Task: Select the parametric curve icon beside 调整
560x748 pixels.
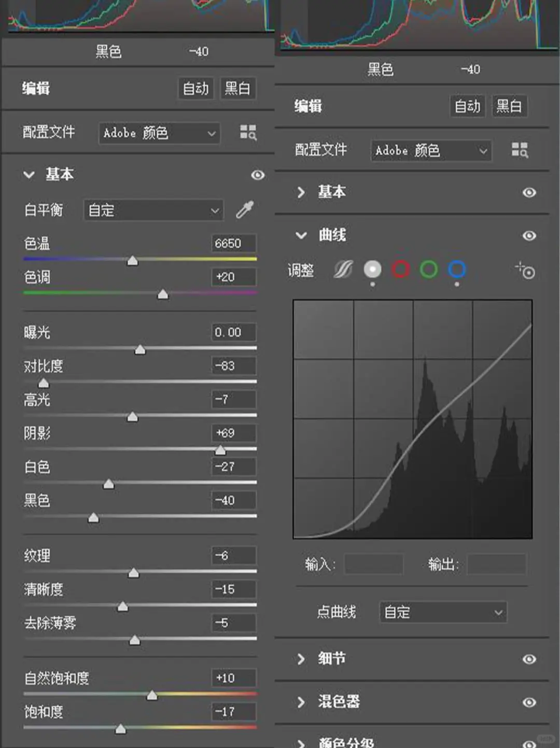Action: [x=342, y=270]
